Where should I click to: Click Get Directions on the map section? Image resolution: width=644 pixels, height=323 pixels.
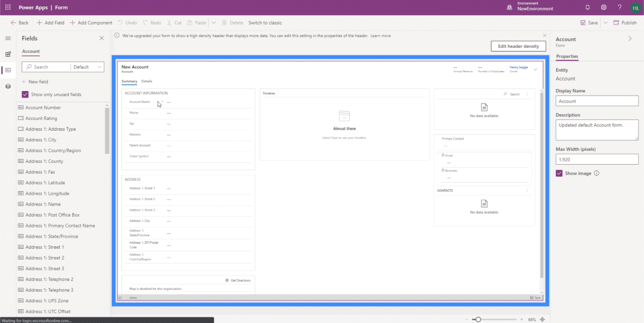(238, 280)
